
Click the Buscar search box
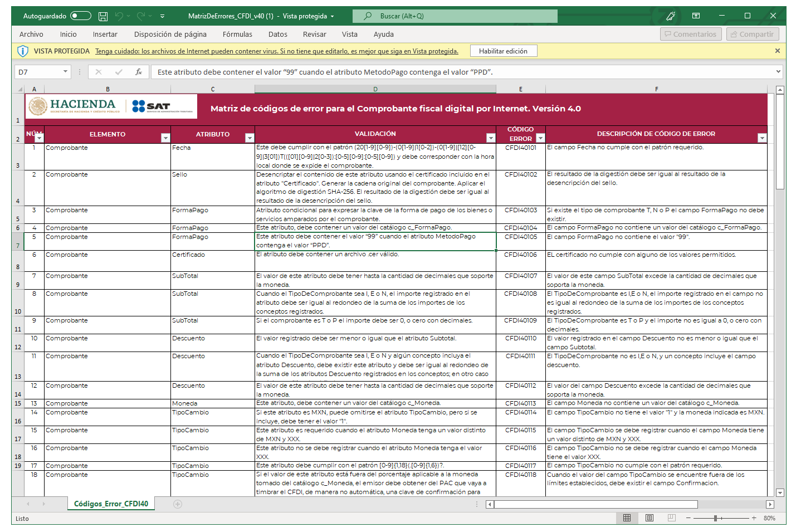coord(455,16)
